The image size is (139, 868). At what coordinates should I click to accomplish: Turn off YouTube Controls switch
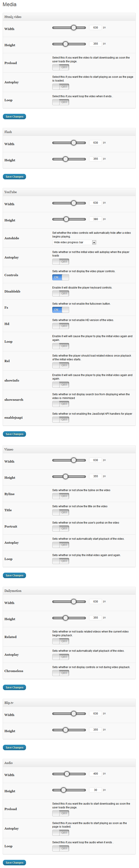[x=61, y=277]
